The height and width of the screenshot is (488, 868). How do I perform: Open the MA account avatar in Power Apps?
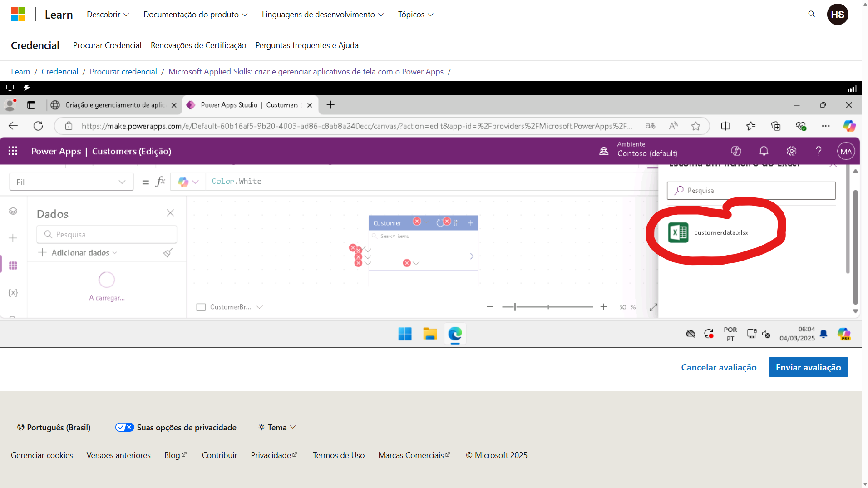[846, 152]
